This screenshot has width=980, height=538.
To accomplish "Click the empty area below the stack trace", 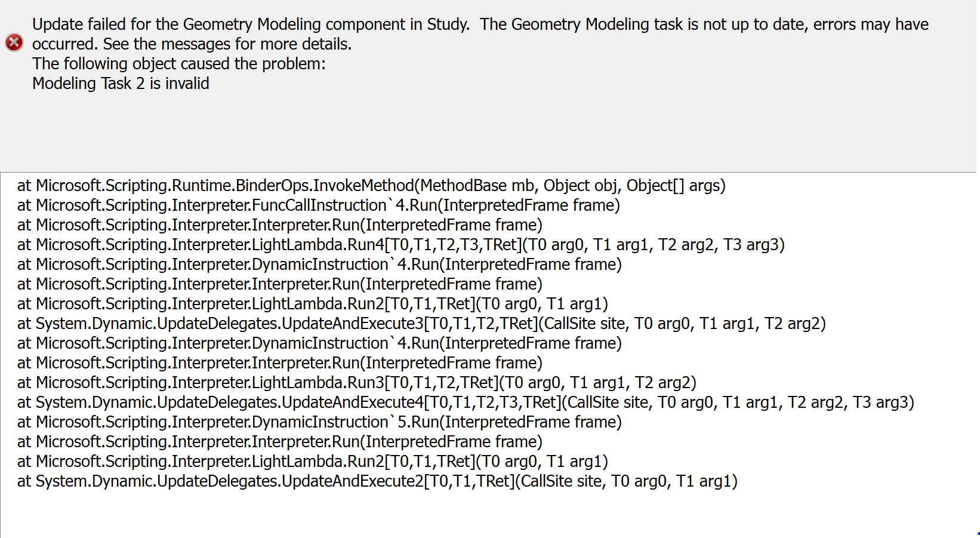I will [x=489, y=515].
